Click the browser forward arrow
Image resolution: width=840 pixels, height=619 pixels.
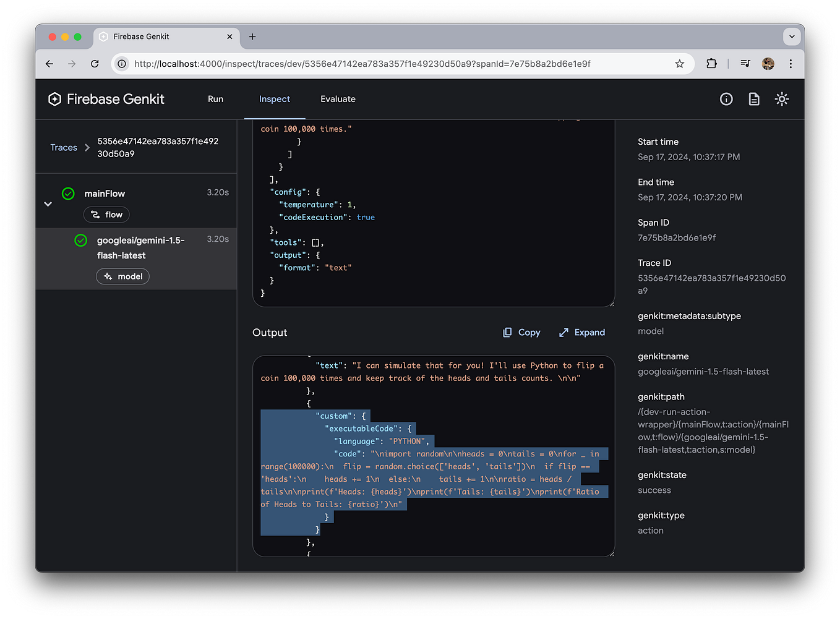(72, 64)
